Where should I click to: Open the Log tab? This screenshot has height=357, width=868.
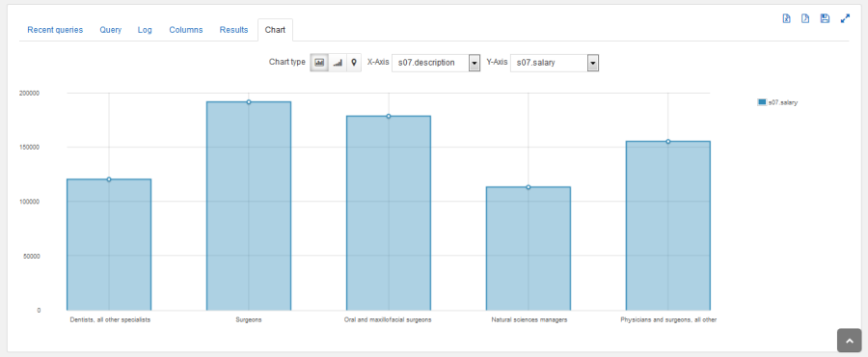click(145, 30)
